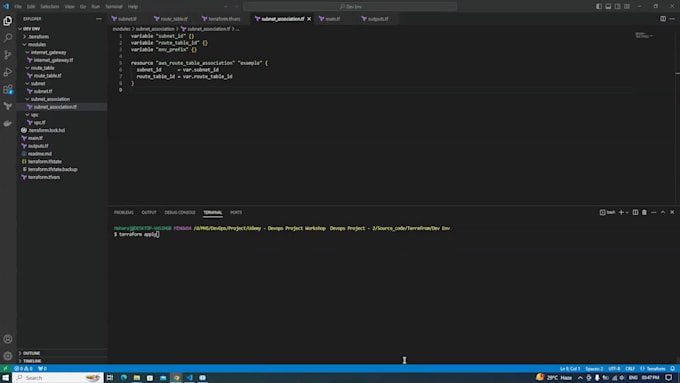Open the Terminal menu
Image resolution: width=680 pixels, height=383 pixels.
[x=114, y=7]
